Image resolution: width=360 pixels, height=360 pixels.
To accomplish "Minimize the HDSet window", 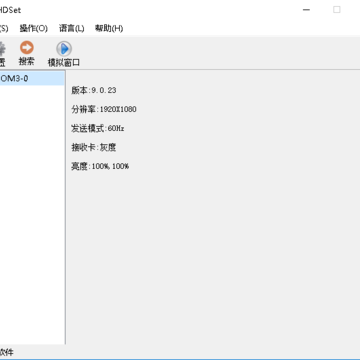I will (x=306, y=10).
